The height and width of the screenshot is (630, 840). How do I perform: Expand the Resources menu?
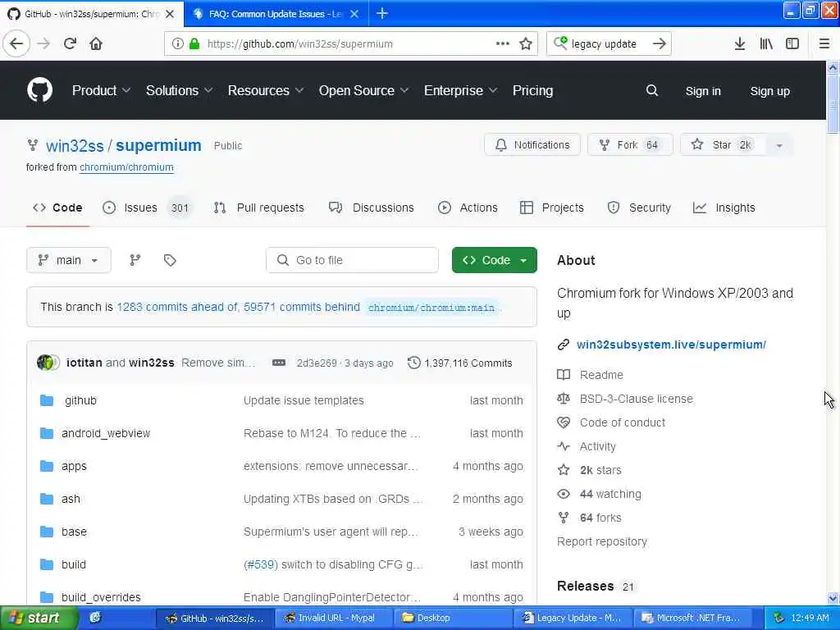266,90
